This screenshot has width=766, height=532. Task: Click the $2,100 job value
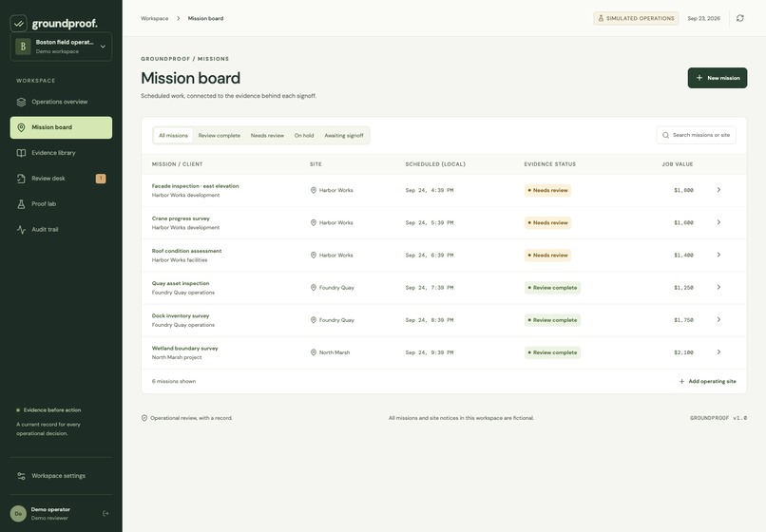pyautogui.click(x=683, y=352)
